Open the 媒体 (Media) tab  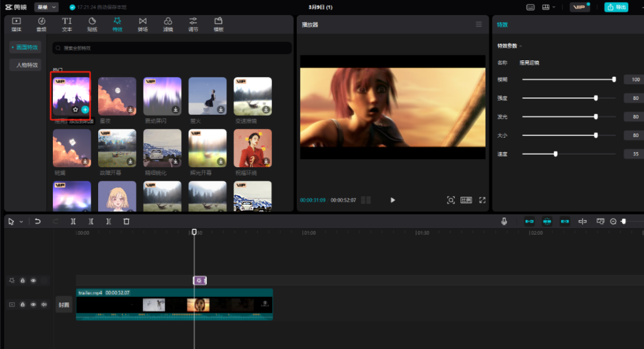[x=16, y=25]
